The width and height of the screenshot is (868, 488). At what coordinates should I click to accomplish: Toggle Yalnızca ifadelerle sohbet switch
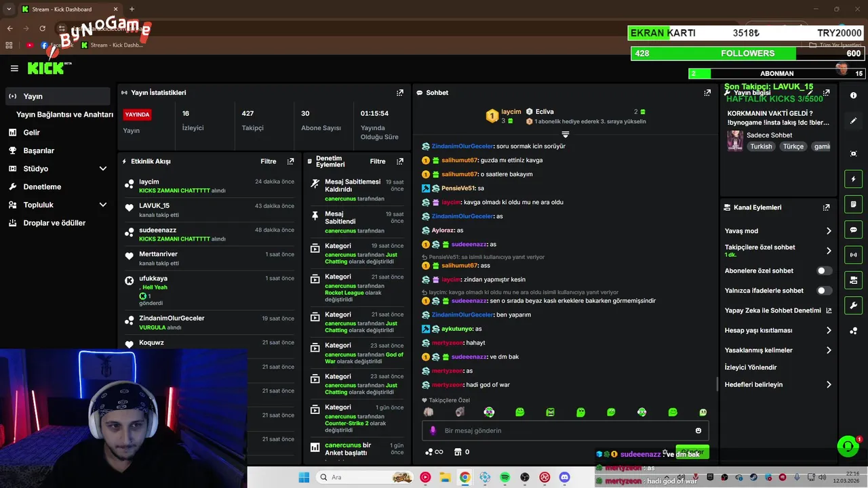[824, 291]
